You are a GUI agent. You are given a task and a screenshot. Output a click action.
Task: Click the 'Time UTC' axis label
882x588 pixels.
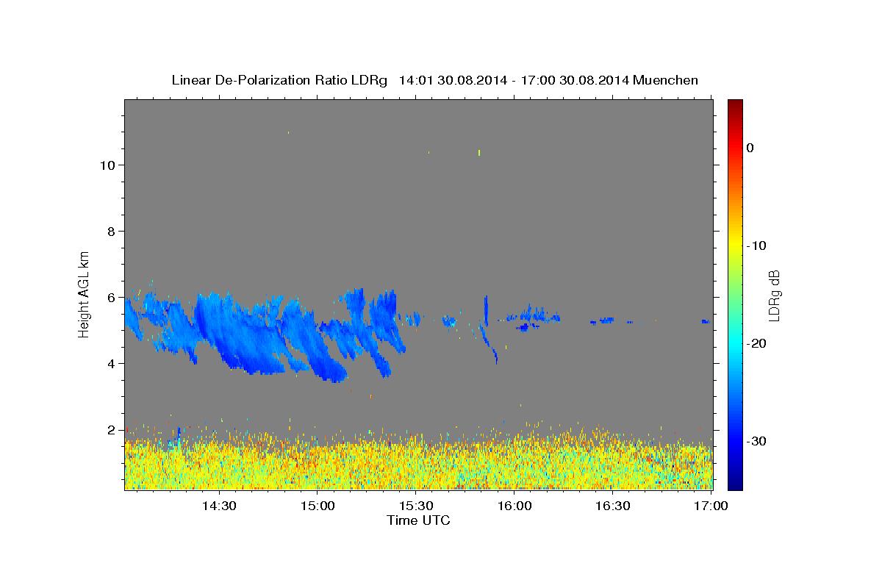(418, 520)
